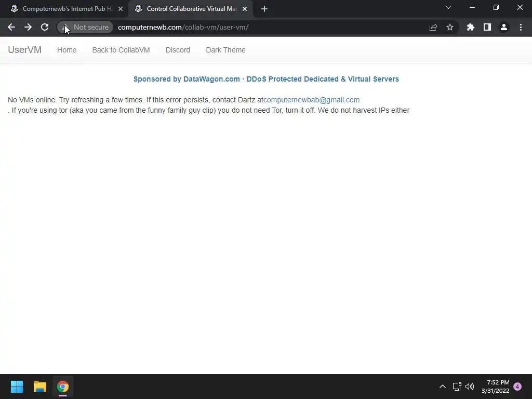Image resolution: width=532 pixels, height=399 pixels.
Task: Go forward with the arrow button
Action: click(x=28, y=27)
